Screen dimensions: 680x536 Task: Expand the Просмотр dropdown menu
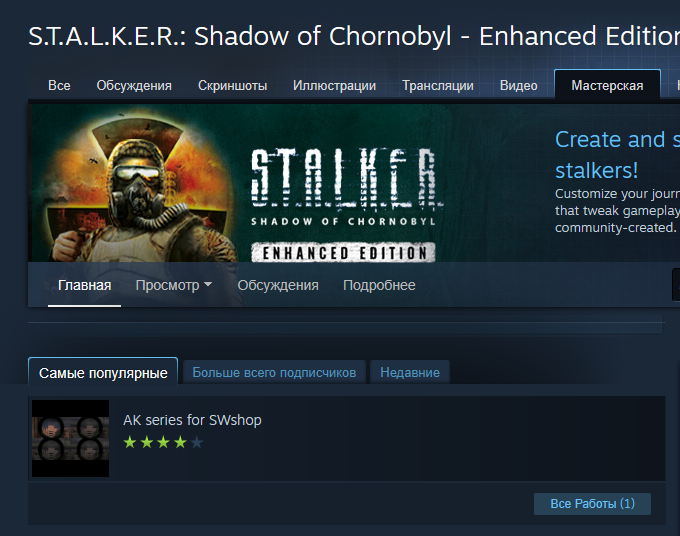pos(173,285)
